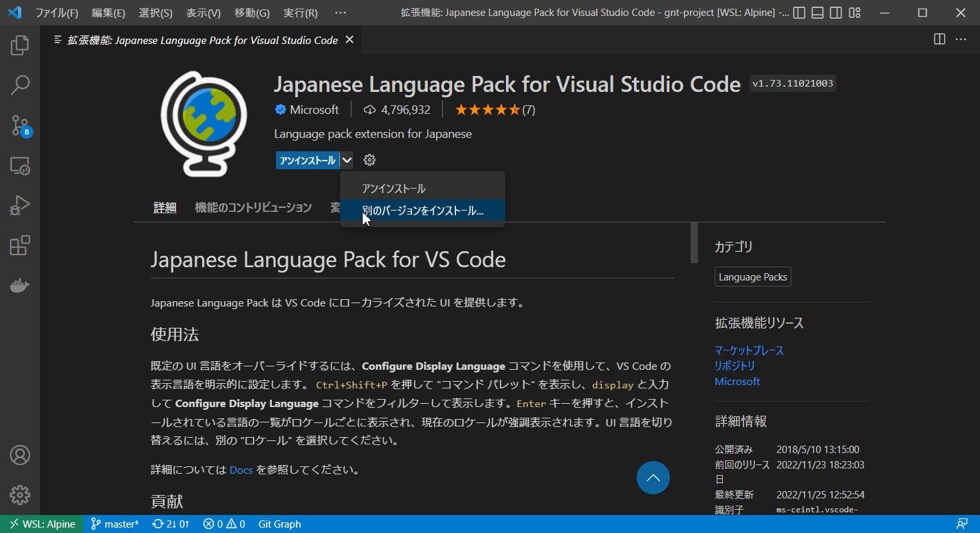Open the Run and Debug view
The width and height of the screenshot is (980, 533).
tap(19, 206)
